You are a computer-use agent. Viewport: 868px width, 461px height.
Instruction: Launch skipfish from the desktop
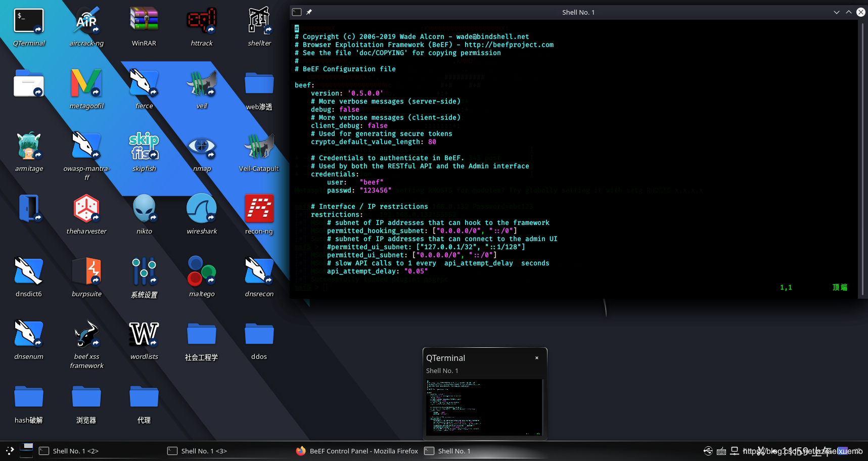click(x=144, y=152)
